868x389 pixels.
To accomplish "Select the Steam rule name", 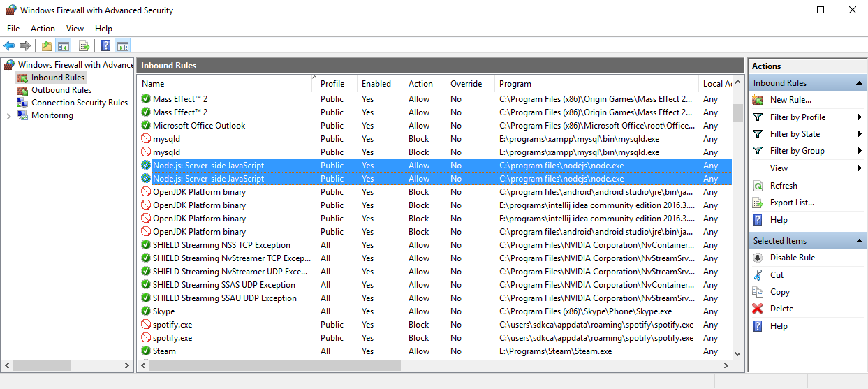I will click(x=164, y=351).
